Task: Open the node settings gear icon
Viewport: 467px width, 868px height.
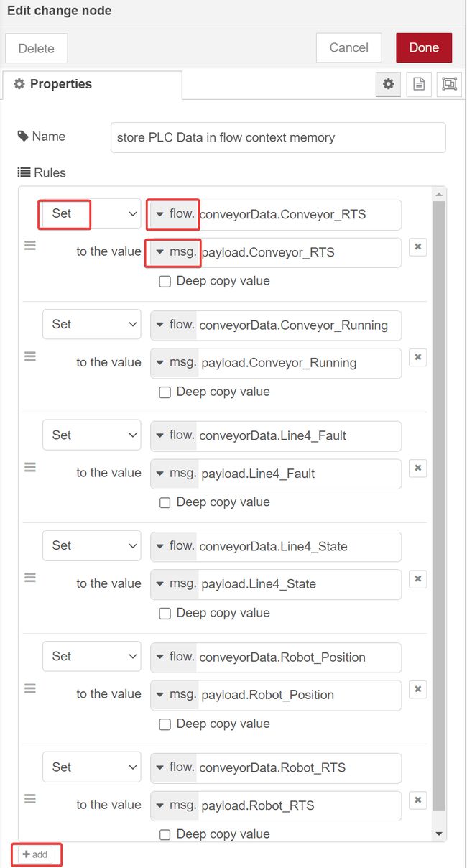Action: [388, 84]
